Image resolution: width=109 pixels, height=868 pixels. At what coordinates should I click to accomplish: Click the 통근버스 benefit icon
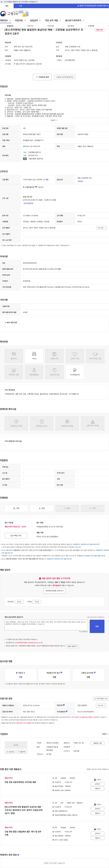[14, 356]
